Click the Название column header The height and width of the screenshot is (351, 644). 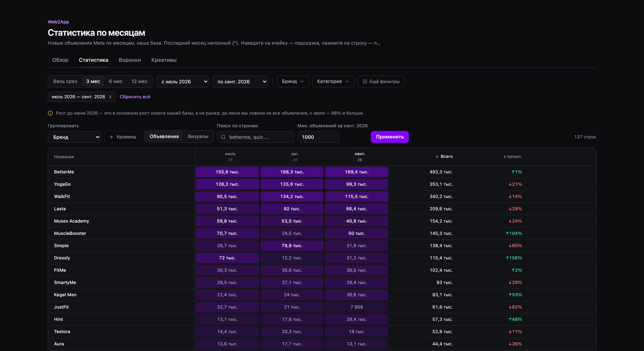[64, 157]
